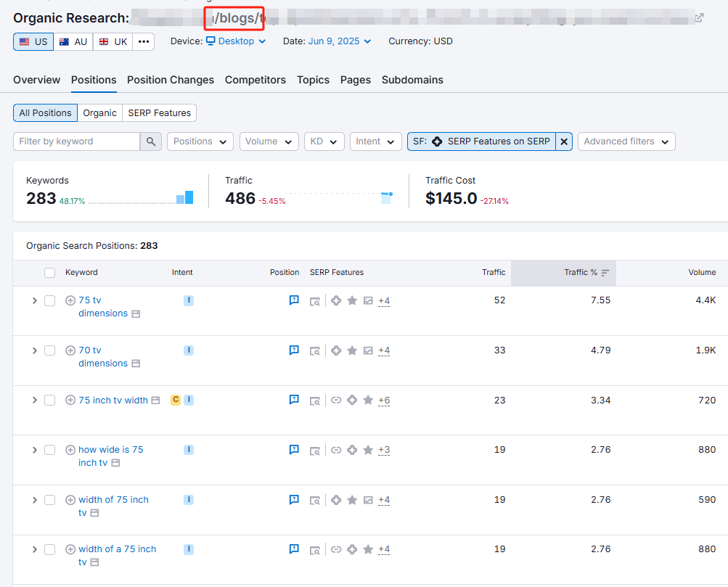Select checkbox for 'width of a 75 inch tv'
The image size is (728, 587).
pyautogui.click(x=49, y=549)
